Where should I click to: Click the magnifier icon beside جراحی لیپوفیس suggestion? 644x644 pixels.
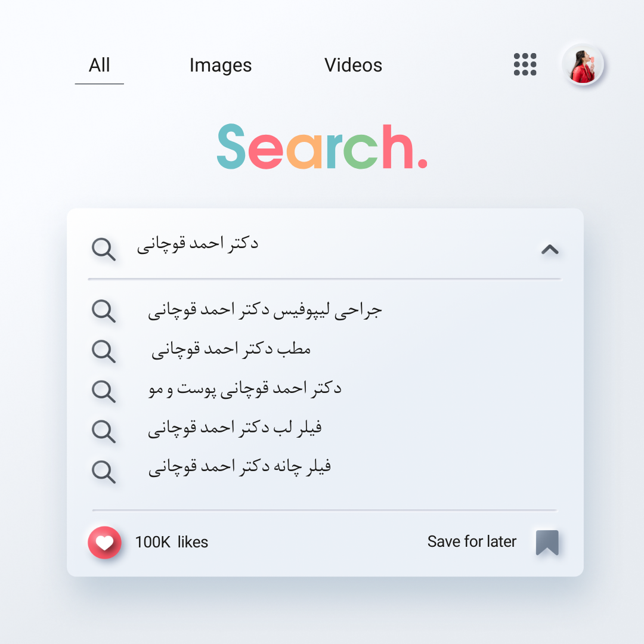(x=103, y=311)
